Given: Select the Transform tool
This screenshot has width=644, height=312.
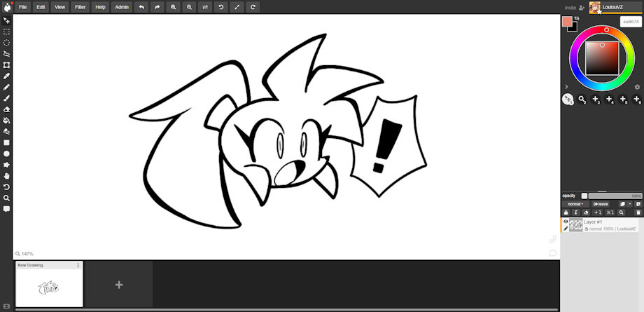Looking at the screenshot, I should 6,65.
